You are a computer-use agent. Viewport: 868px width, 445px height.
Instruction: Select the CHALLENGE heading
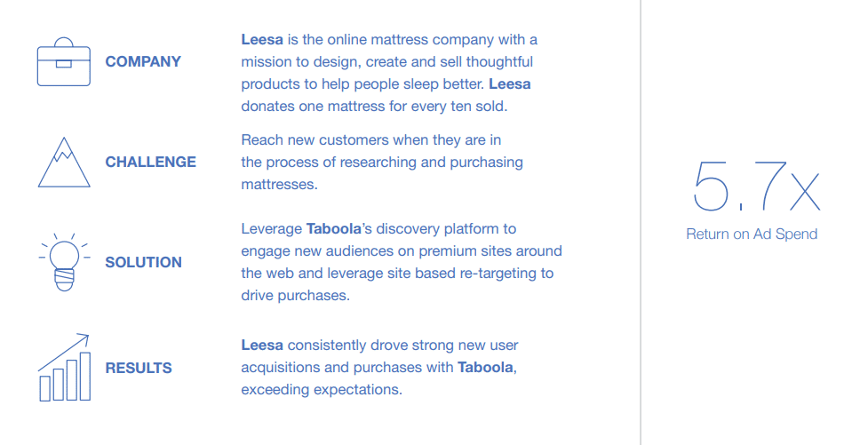click(150, 162)
